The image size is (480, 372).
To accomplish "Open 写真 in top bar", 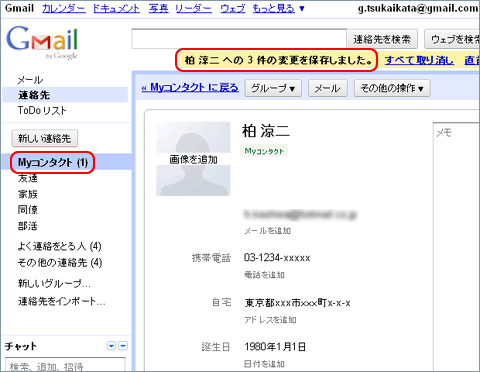I will tap(158, 8).
